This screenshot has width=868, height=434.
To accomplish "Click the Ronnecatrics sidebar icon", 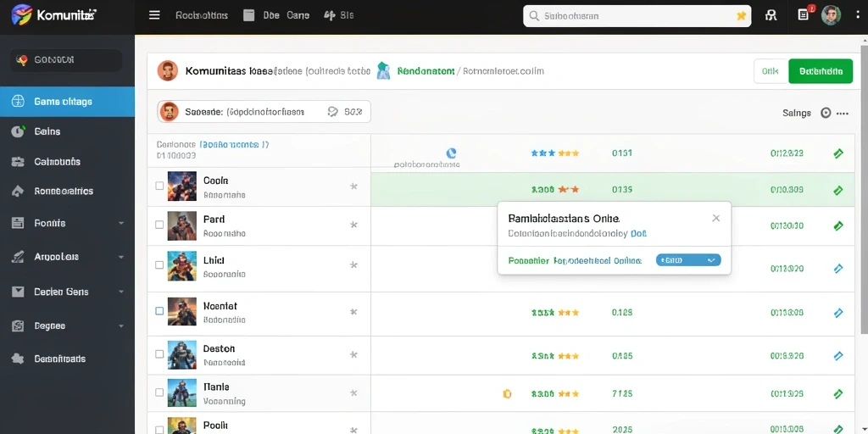I will click(x=18, y=191).
